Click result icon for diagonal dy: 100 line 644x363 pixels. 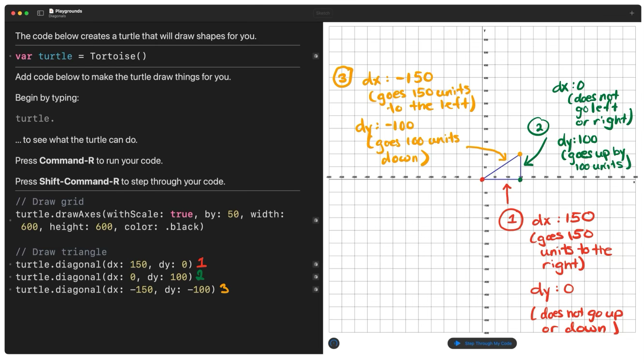point(315,277)
